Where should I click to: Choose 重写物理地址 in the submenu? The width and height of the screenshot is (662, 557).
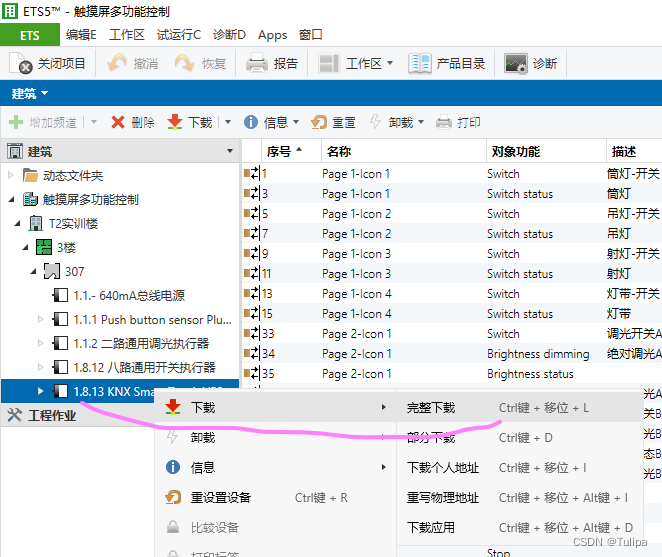[520, 497]
